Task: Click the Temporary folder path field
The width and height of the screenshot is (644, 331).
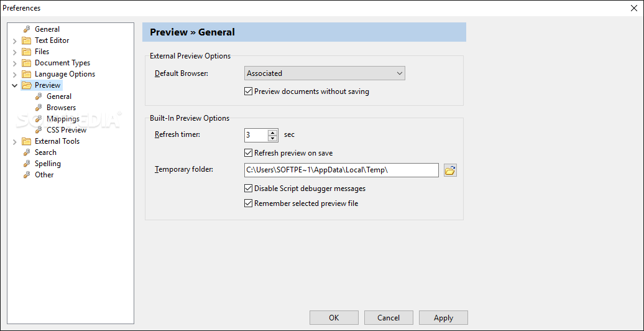Action: (x=341, y=170)
